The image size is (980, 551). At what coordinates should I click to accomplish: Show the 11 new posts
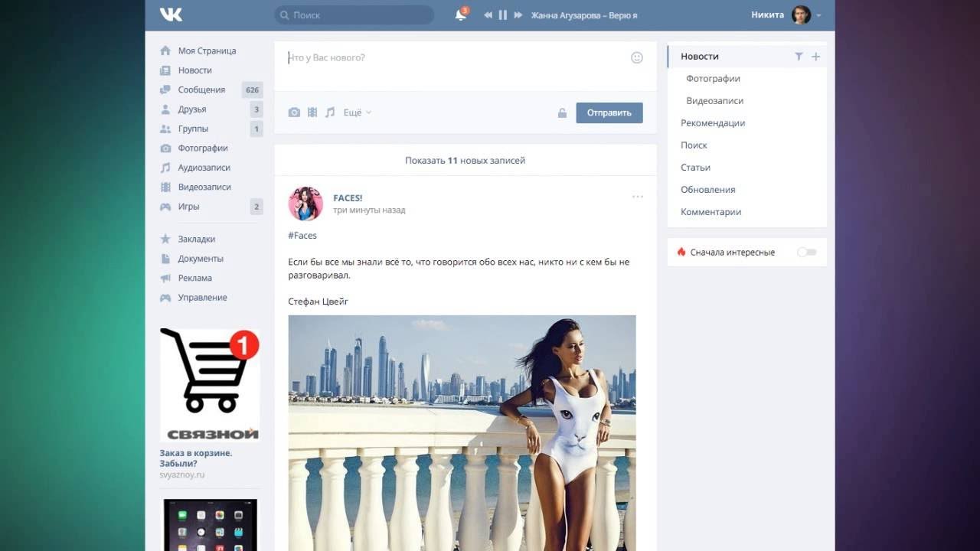click(x=465, y=161)
